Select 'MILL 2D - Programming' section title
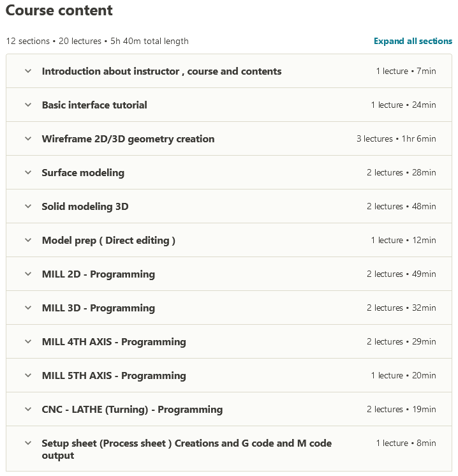The width and height of the screenshot is (458, 476). click(98, 274)
